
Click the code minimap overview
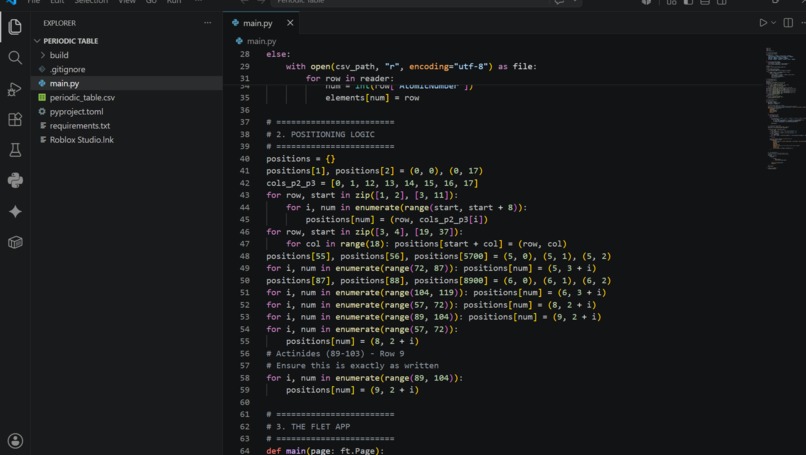(x=780, y=108)
